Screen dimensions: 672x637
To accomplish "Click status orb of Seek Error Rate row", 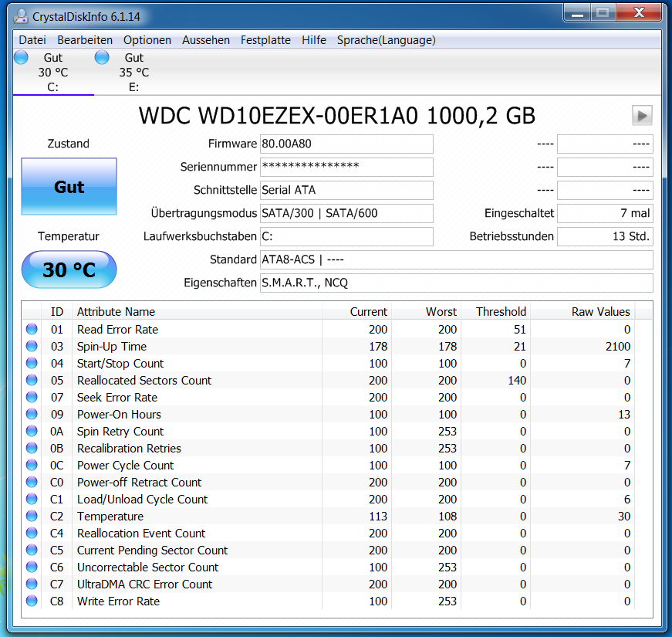I will click(32, 397).
